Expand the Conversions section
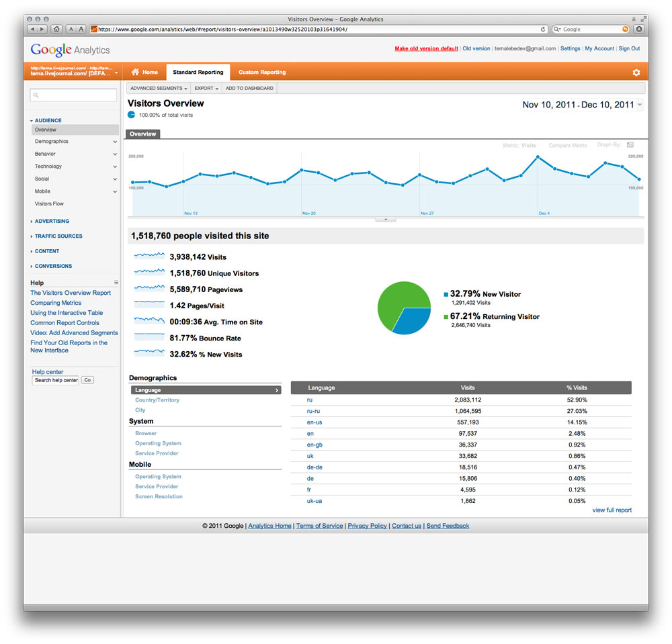Viewport: 672px width, 644px height. (x=51, y=266)
